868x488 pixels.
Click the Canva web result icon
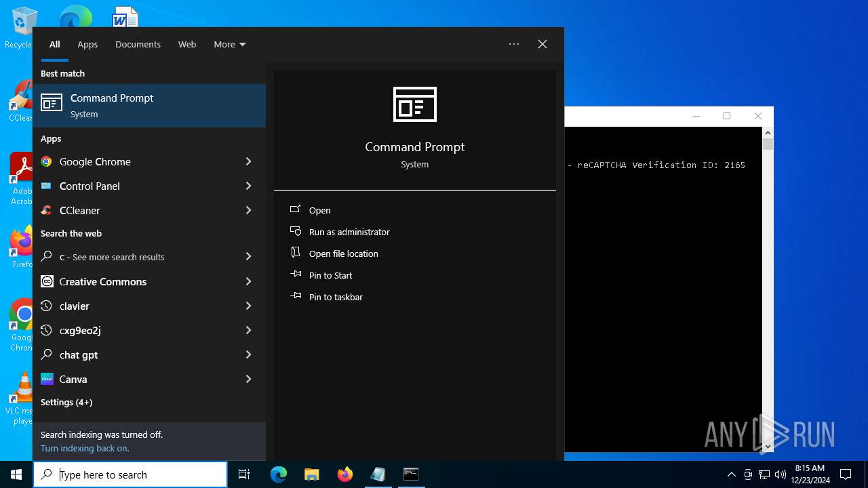click(47, 379)
